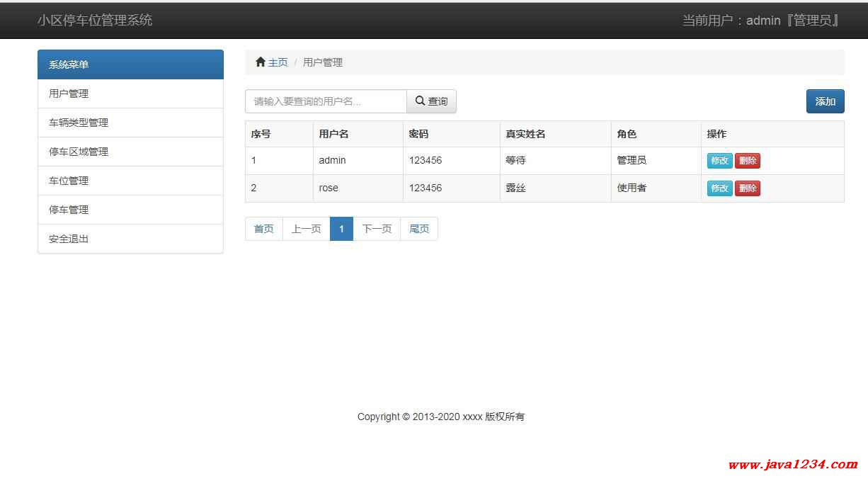Open 车辆类型管理 menu item
Image resolution: width=868 pixels, height=481 pixels.
click(79, 123)
